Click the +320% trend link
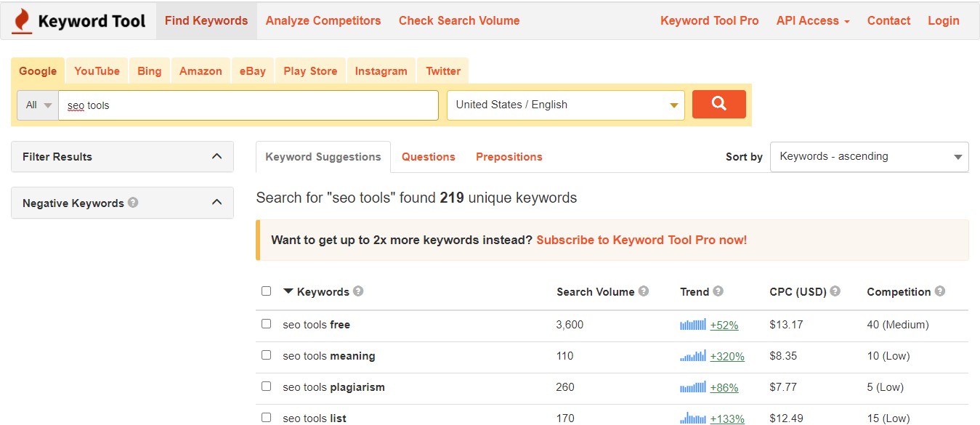 [729, 356]
